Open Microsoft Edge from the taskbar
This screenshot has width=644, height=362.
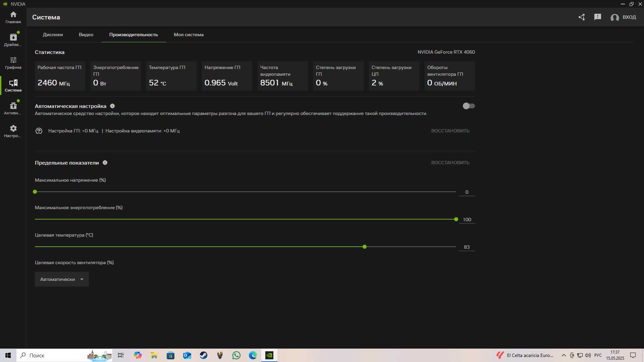point(253,355)
